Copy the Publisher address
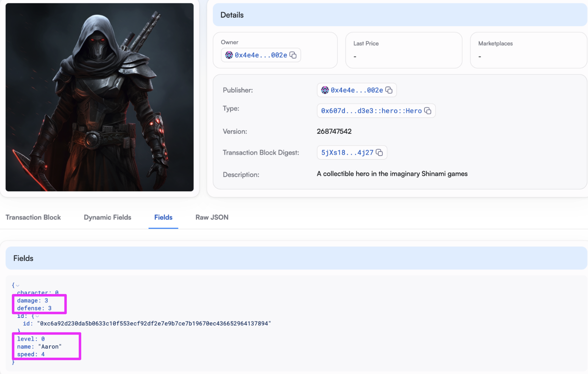 pos(389,90)
